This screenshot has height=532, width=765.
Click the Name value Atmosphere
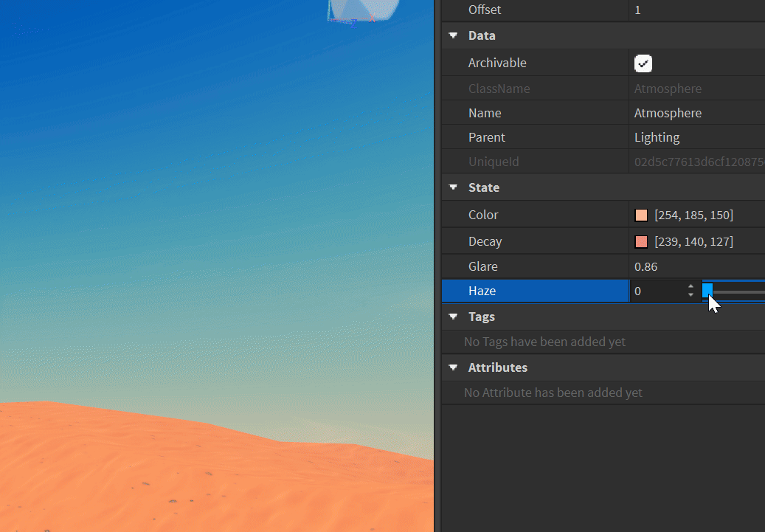point(668,113)
